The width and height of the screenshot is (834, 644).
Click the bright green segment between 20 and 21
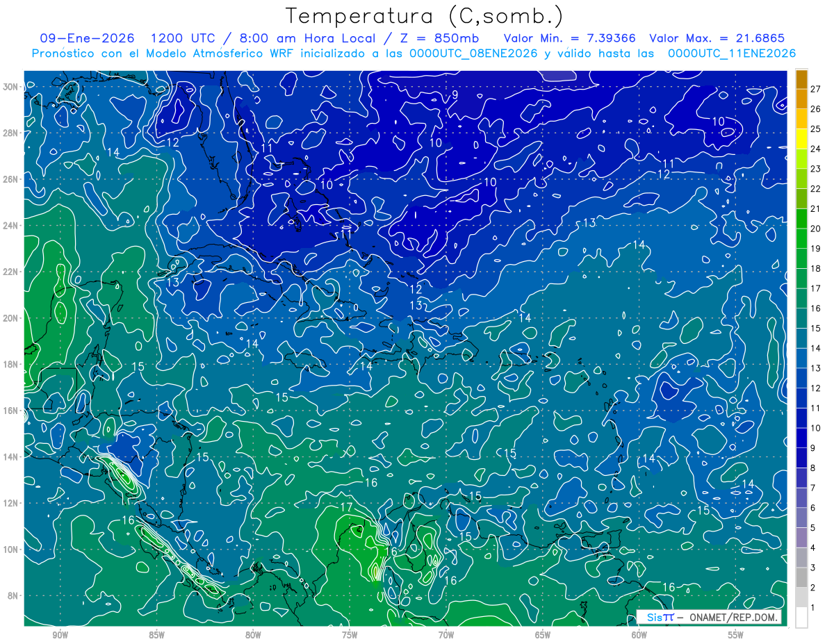pos(801,219)
